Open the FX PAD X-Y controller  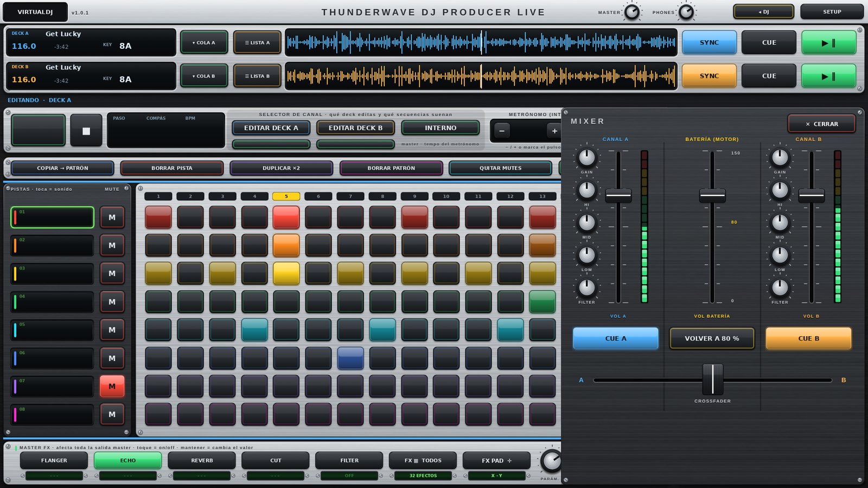pyautogui.click(x=496, y=460)
